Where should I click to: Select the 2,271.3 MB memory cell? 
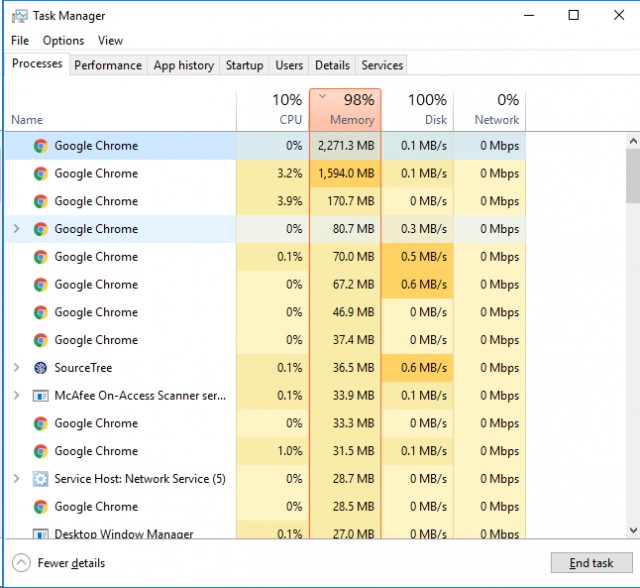coord(345,146)
